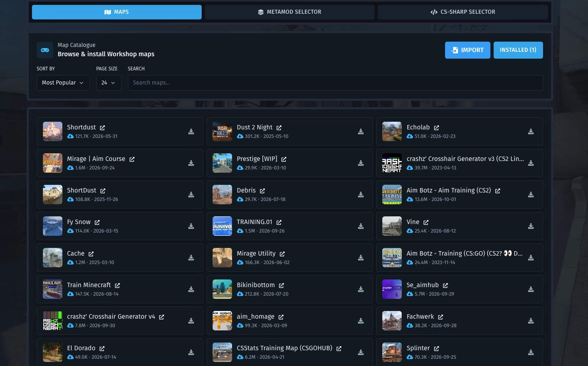588x366 pixels.
Task: Download the Dust 2 Night map
Action: (361, 131)
